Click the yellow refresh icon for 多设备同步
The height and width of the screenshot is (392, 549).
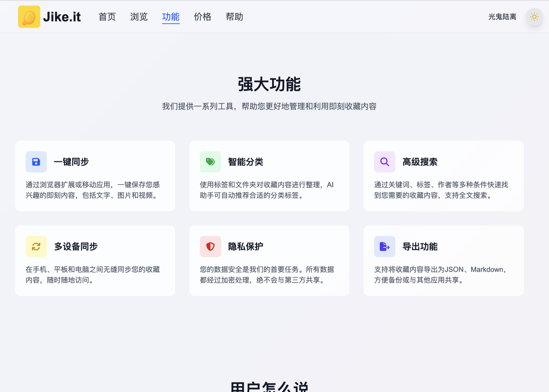36,247
